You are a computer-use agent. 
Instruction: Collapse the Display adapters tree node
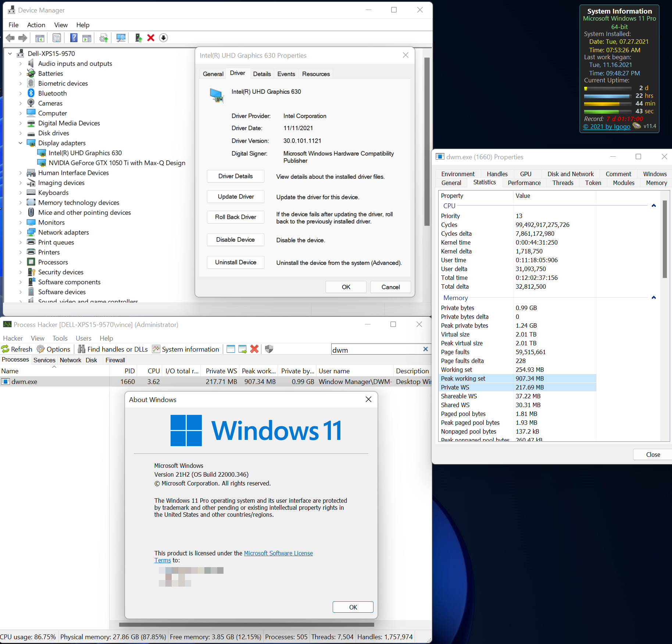tap(21, 143)
